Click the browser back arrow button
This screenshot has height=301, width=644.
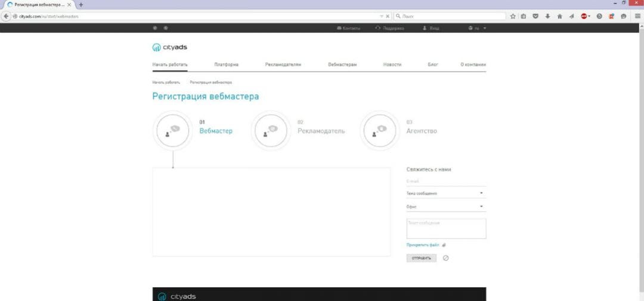(6, 17)
